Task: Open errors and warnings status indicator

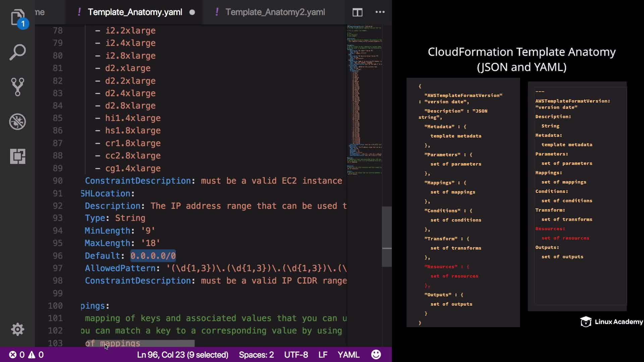Action: [26, 355]
